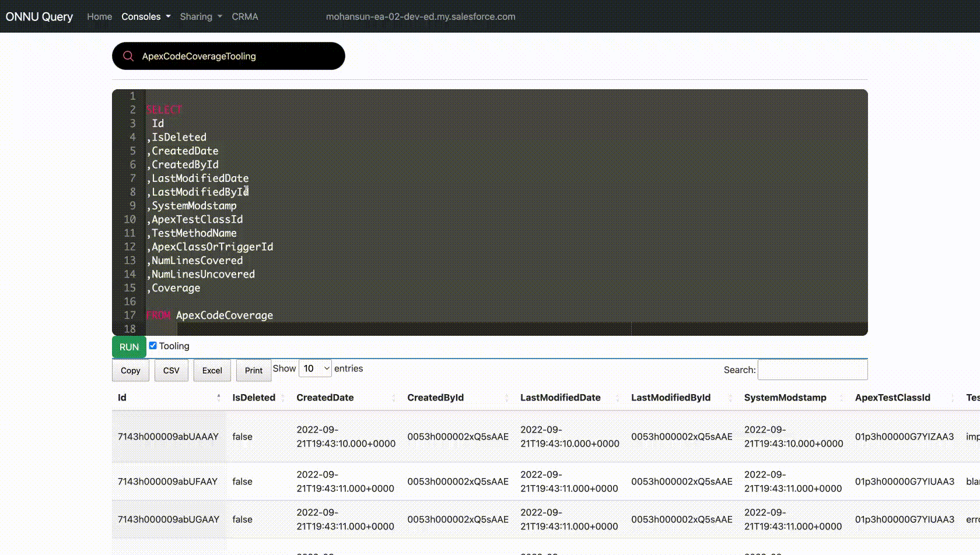
Task: Select Id cell 7143h000009abUFAAY
Action: (x=167, y=482)
